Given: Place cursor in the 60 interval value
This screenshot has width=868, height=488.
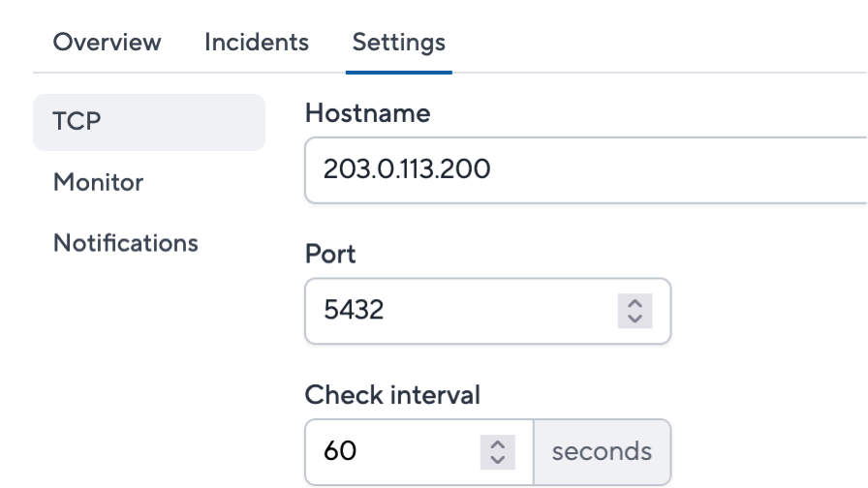Looking at the screenshot, I should click(340, 451).
